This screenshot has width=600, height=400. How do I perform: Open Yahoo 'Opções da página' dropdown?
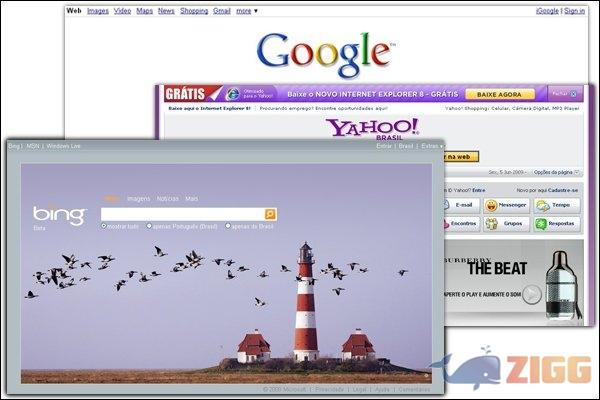(x=556, y=173)
